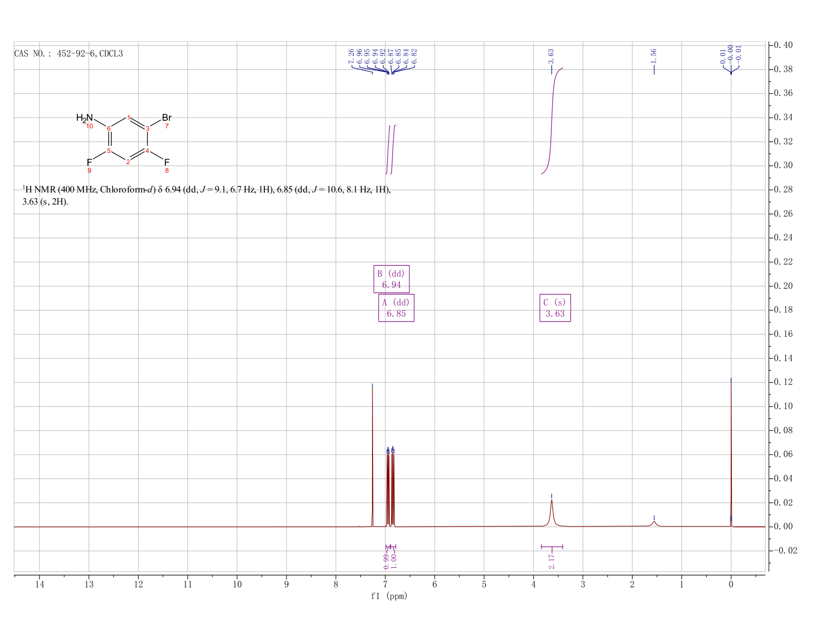
Task: Click y-axis tick label 0.12
Action: (x=784, y=382)
